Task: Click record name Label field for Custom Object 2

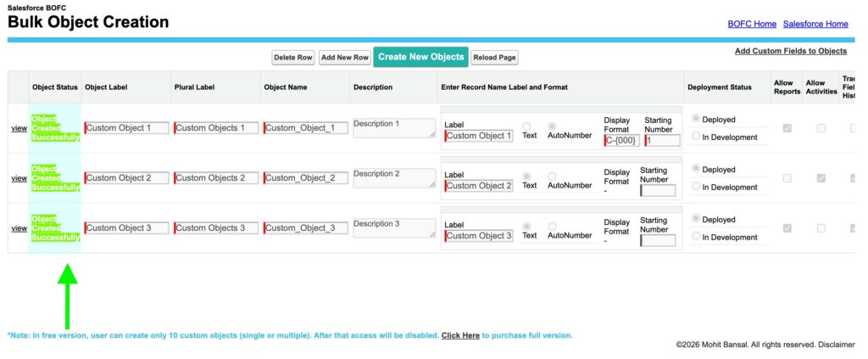Action: coord(480,186)
